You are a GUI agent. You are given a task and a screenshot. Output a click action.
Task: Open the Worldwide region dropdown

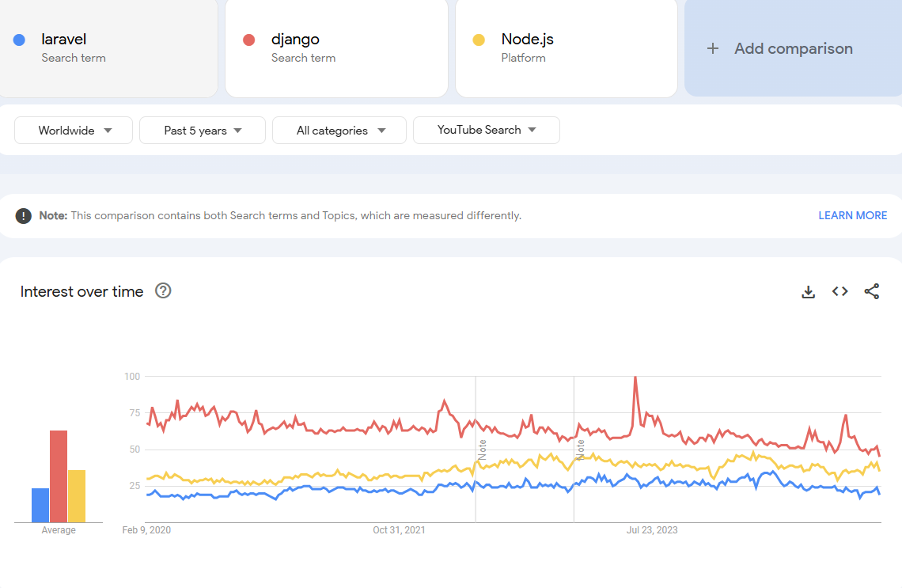pos(73,130)
